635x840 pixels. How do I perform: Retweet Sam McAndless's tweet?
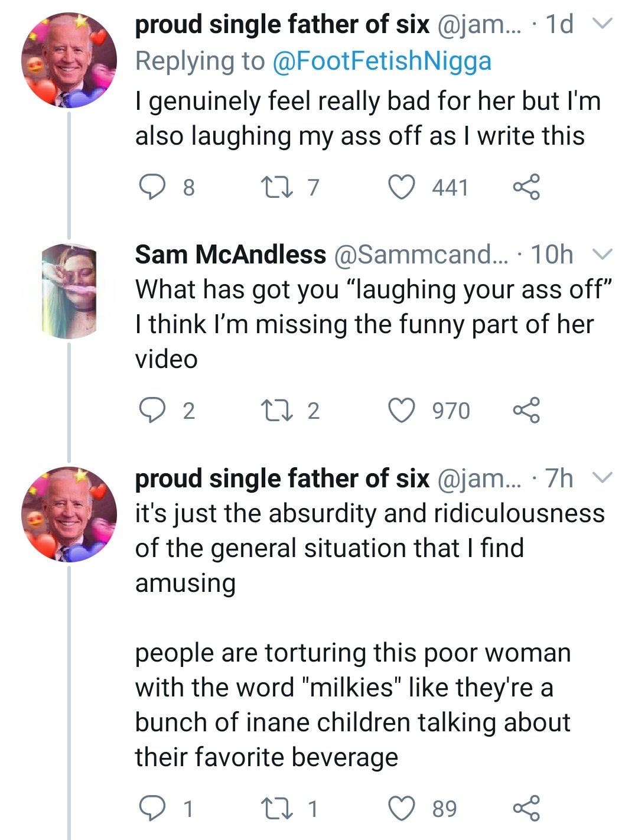click(x=275, y=411)
